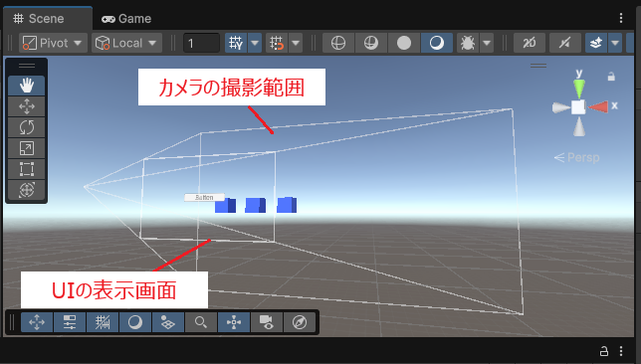Click the compass icon in bottom overlay
This screenshot has width=641, height=364.
[x=300, y=322]
